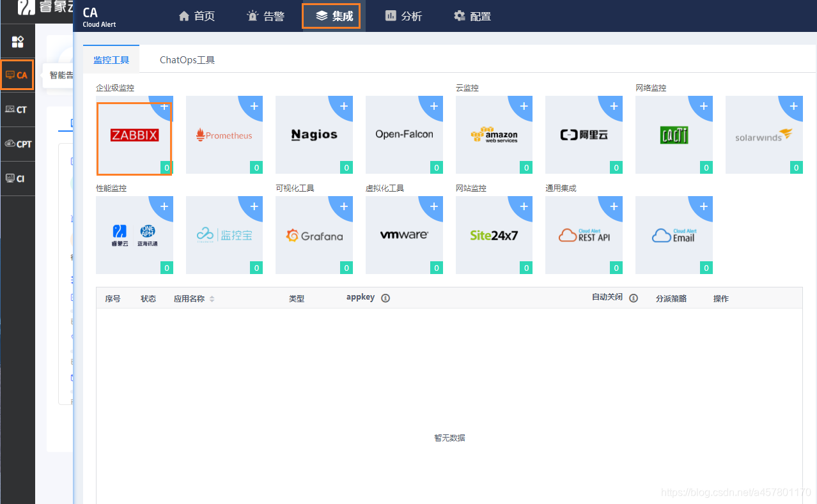View the info icon beside 自动关闭
The image size is (817, 504).
point(634,298)
